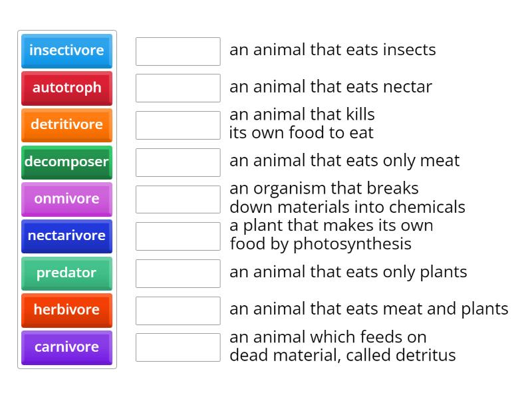Select the dark blue 'nectarivore' tile
Image resolution: width=532 pixels, height=399 pixels.
66,235
